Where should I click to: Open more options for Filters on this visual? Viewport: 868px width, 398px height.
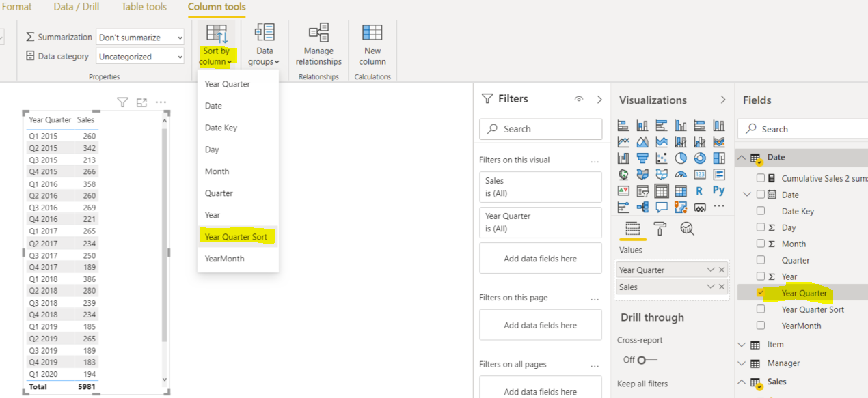pos(595,160)
